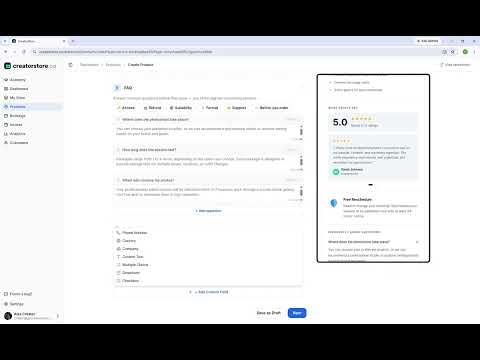The width and height of the screenshot is (480, 360).
Task: Select the Refund FAQ suggestion chip
Action: click(x=152, y=108)
